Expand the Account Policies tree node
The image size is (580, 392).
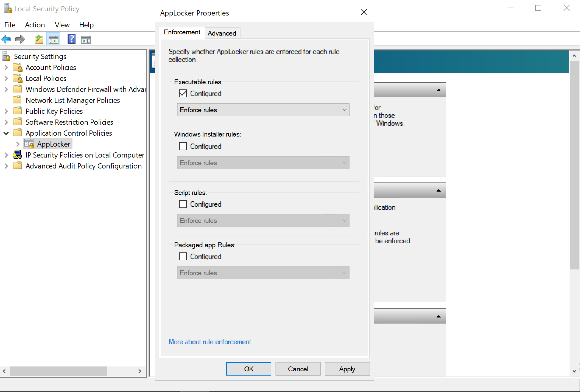(x=6, y=68)
